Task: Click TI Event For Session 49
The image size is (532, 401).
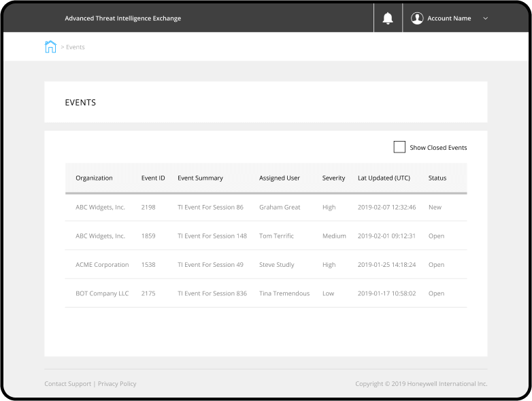Action: pos(210,265)
